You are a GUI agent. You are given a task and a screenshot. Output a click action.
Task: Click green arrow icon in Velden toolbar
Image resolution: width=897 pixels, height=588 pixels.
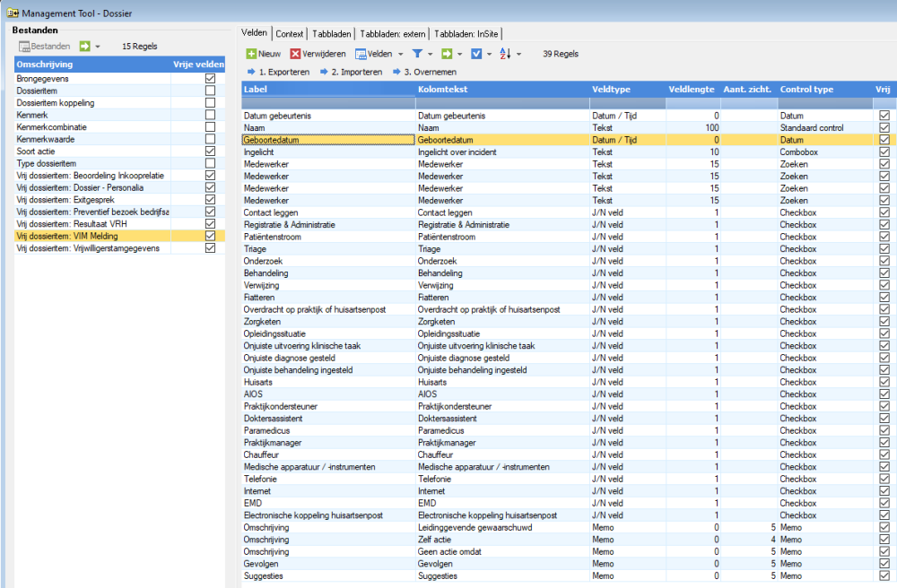click(x=447, y=54)
